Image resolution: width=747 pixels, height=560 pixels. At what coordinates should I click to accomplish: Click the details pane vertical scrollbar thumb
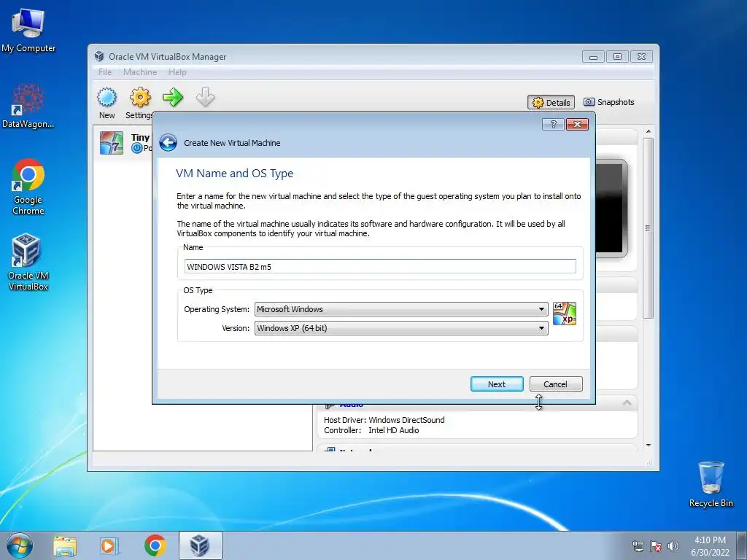coord(648,228)
